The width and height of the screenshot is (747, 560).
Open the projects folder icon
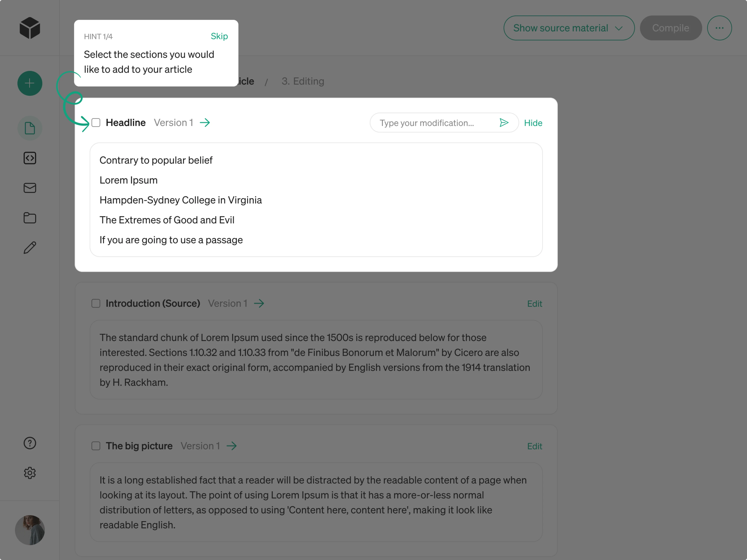tap(30, 218)
